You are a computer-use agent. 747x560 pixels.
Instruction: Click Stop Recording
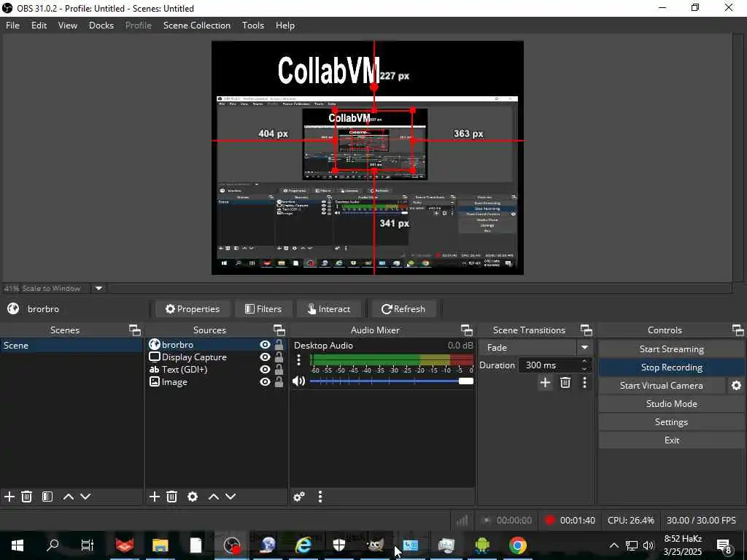(x=671, y=367)
